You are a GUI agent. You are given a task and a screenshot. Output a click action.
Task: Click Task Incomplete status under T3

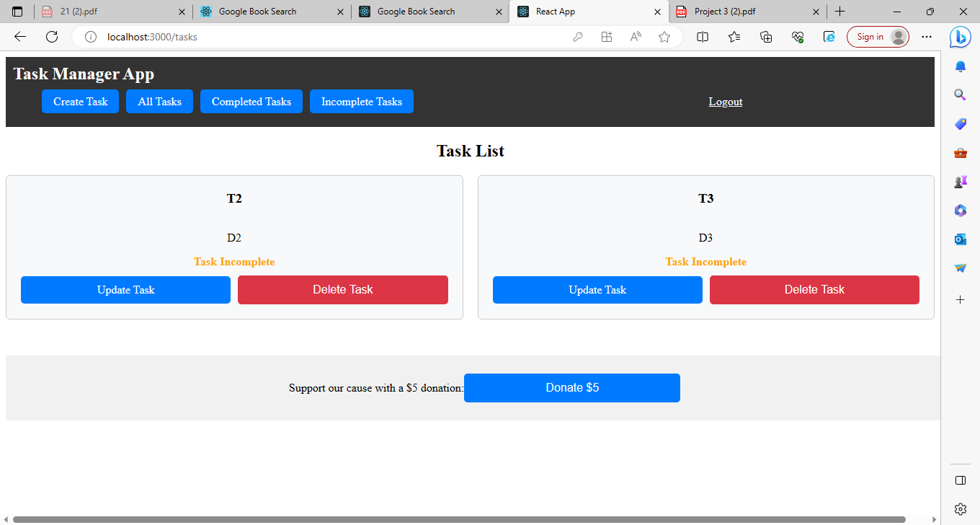706,262
